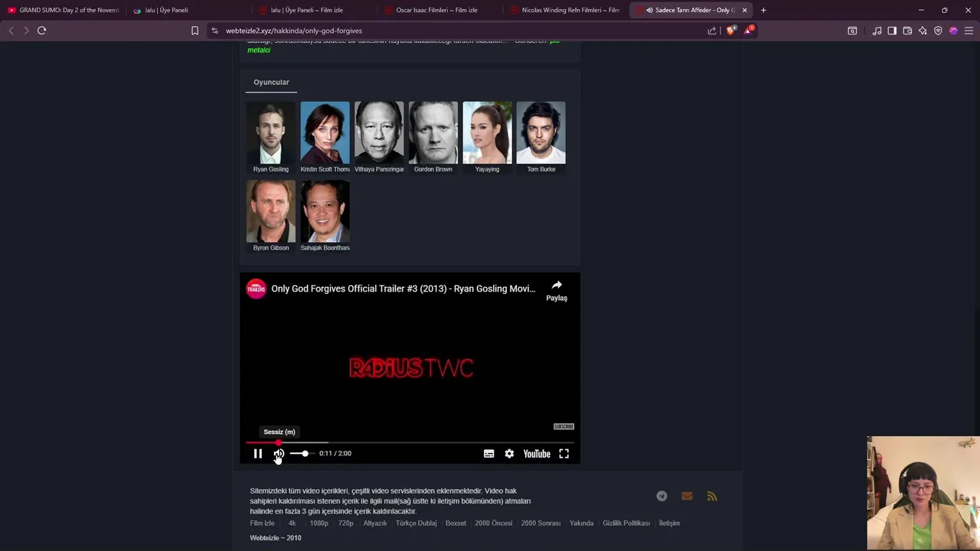
Task: Open the 2000 Öncesi footer link
Action: tap(493, 523)
